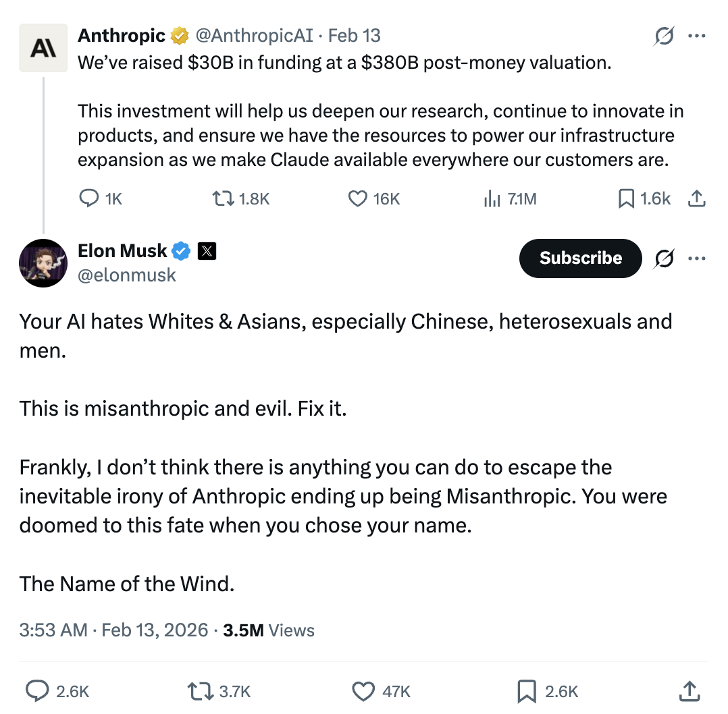Open Grok explain icon on Anthropic post

coord(664,36)
